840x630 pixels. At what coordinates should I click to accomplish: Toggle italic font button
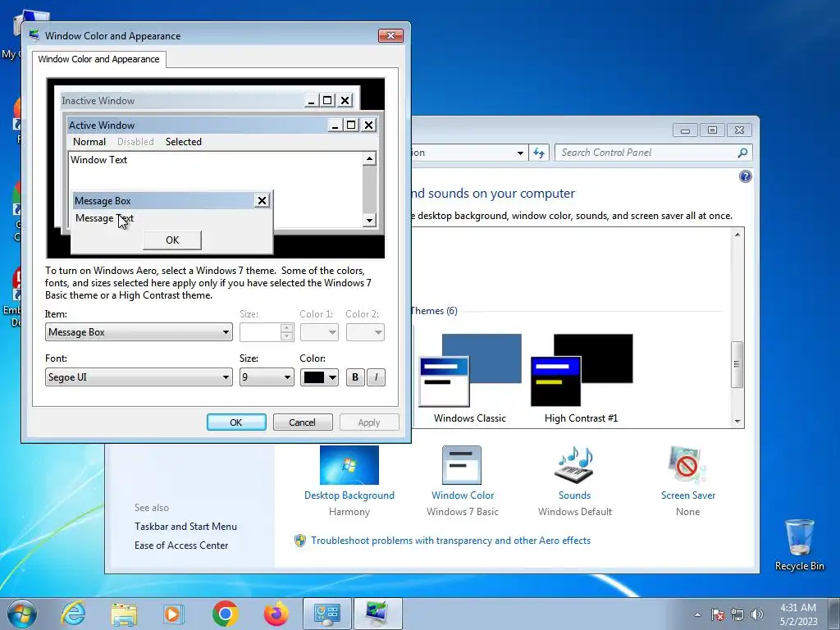click(376, 377)
